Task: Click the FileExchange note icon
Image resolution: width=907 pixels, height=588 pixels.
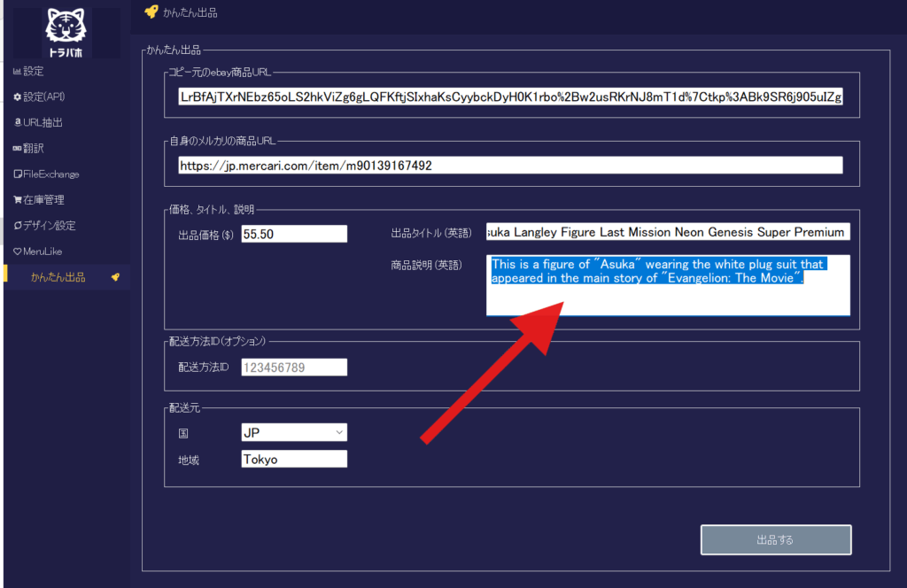Action: [x=17, y=174]
